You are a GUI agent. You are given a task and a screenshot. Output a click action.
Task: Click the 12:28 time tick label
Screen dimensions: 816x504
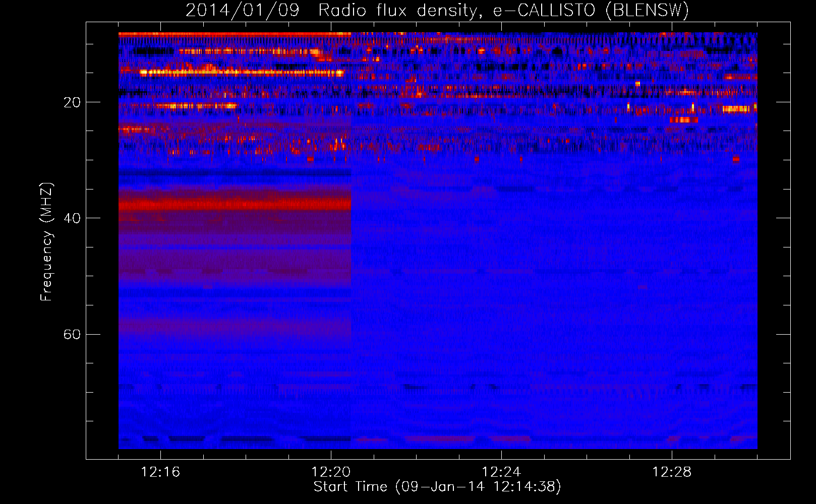click(x=672, y=472)
